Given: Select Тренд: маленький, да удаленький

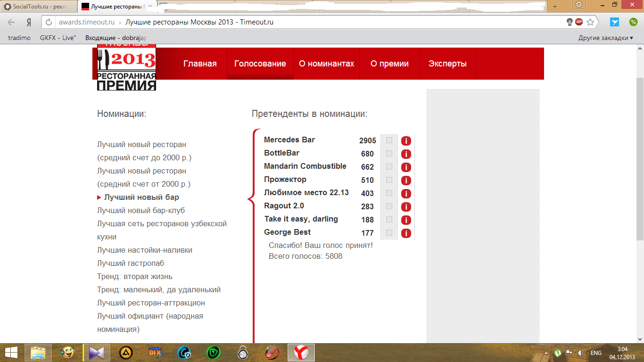Looking at the screenshot, I should pos(159,290).
